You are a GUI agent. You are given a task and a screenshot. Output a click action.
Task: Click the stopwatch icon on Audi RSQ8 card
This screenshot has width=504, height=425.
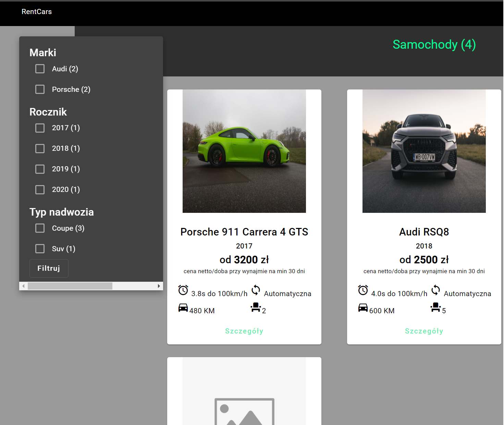(363, 290)
